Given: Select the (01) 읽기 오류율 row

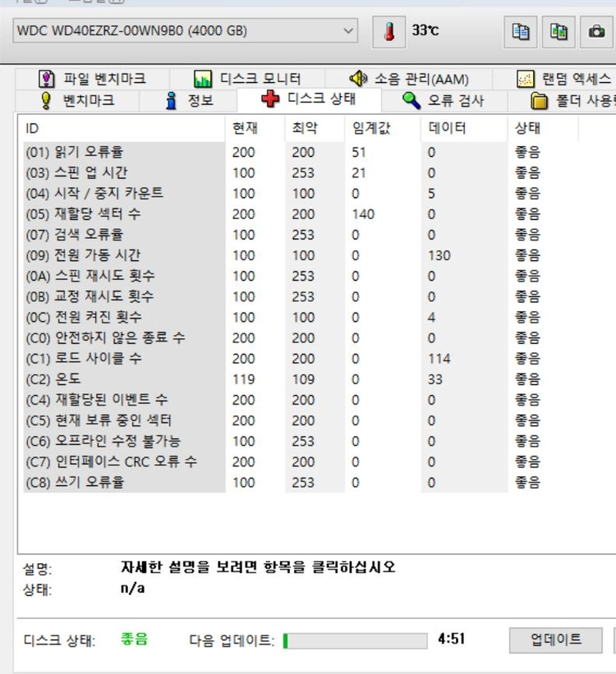Looking at the screenshot, I should click(301, 152).
